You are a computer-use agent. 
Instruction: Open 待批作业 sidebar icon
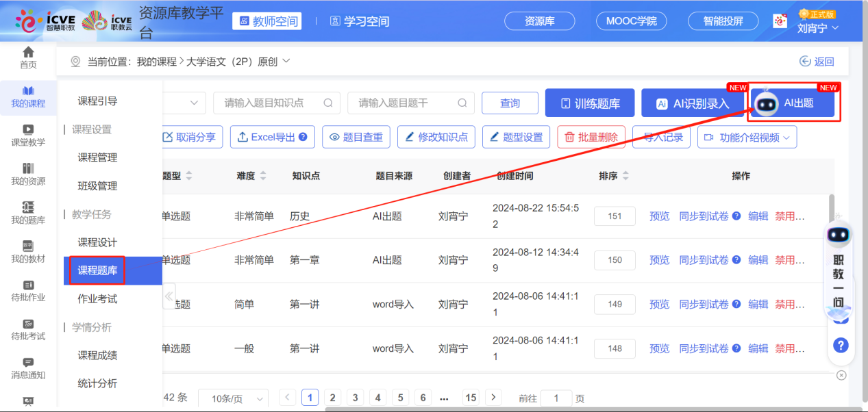pyautogui.click(x=28, y=285)
